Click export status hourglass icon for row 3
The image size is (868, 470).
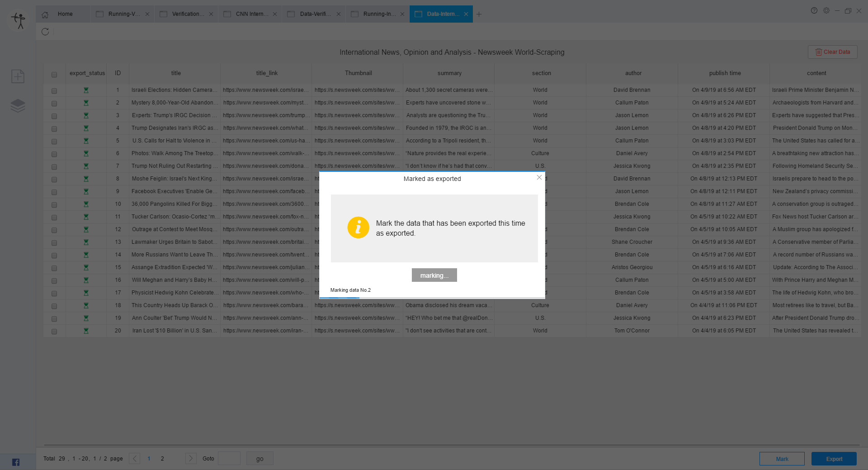[x=86, y=116]
